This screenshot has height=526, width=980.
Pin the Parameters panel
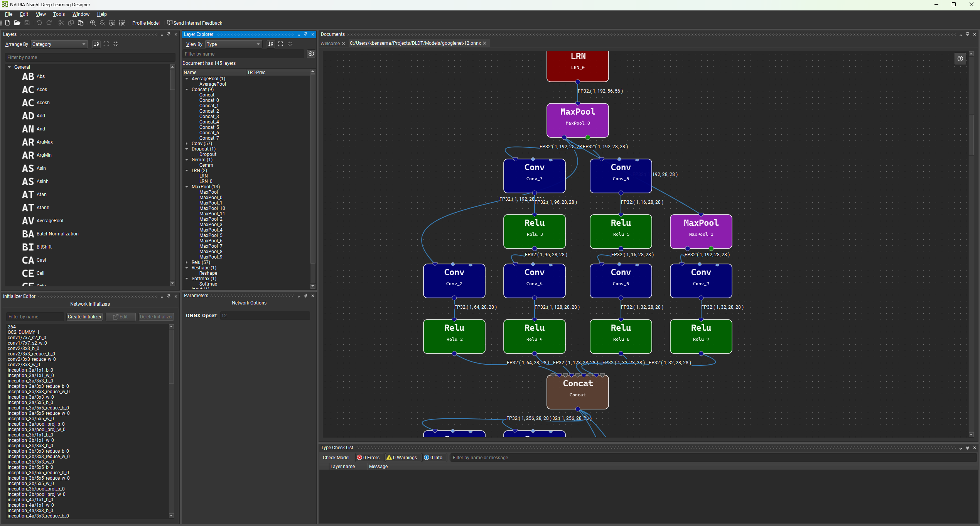tap(305, 296)
